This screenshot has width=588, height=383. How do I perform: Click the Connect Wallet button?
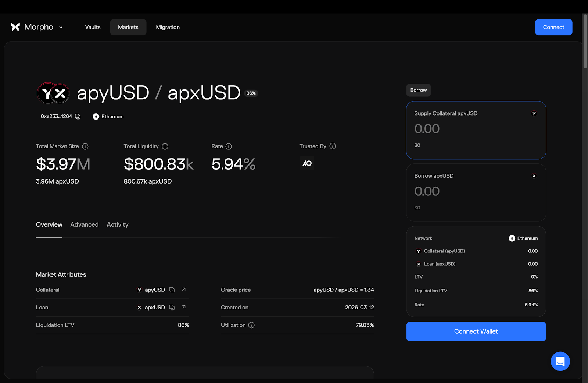476,331
